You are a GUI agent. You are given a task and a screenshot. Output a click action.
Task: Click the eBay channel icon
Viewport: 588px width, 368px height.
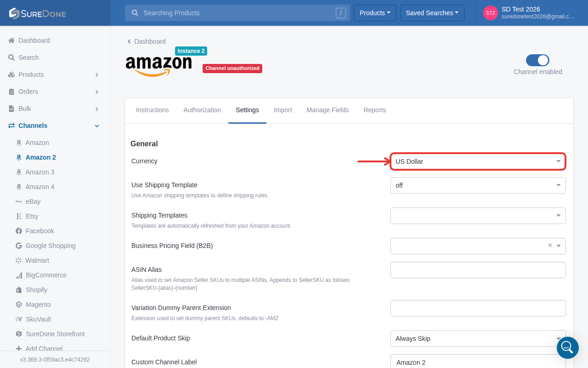point(19,201)
